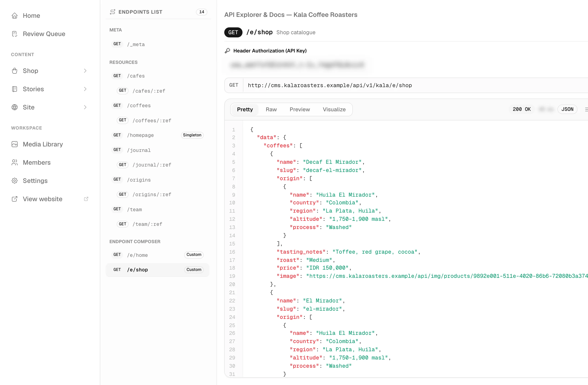Click the "tasting_notes" key on line 16

pyautogui.click(x=301, y=252)
